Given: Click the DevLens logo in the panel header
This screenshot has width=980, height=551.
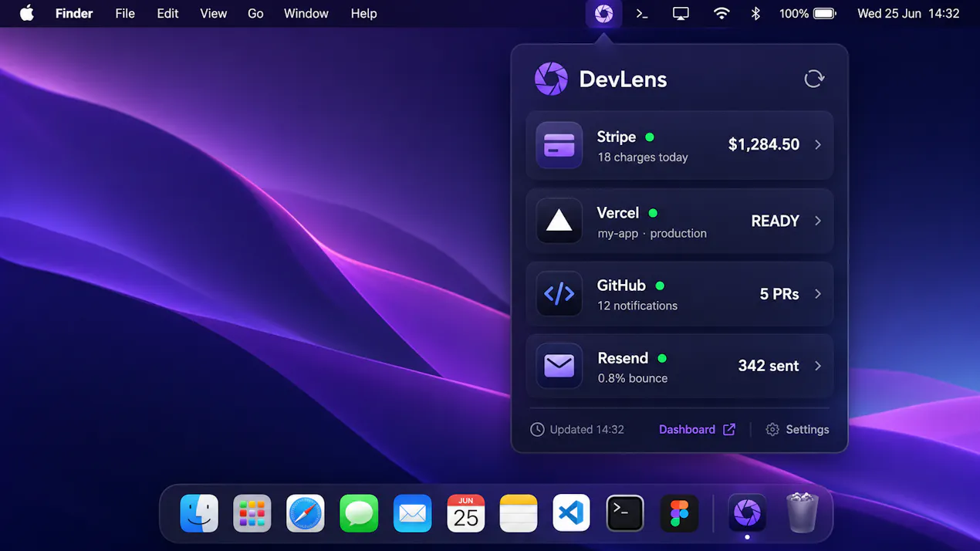Looking at the screenshot, I should click(x=551, y=79).
